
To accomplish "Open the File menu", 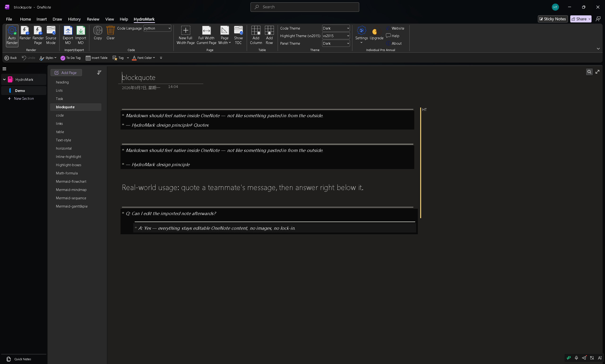I will coord(9,19).
